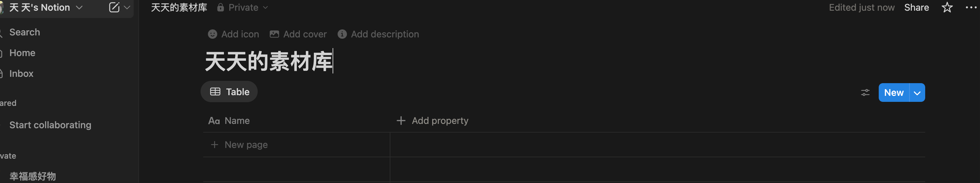Image resolution: width=980 pixels, height=183 pixels.
Task: Click the plus icon beside Add property
Action: [401, 121]
